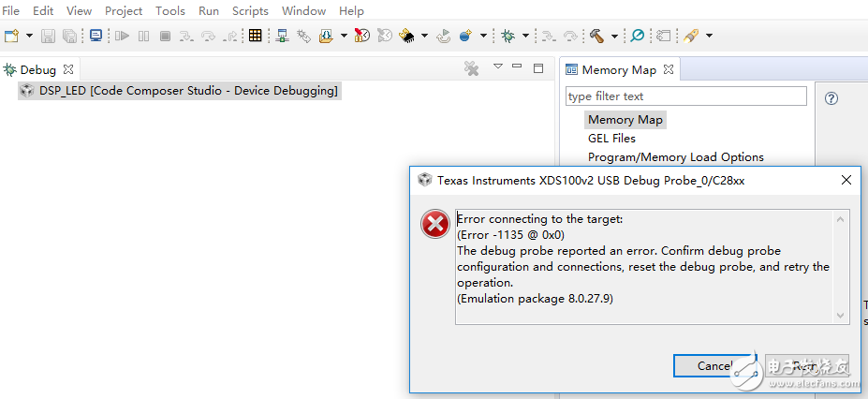Viewport: 868px width, 399px height.
Task: Close the XDS100v2 error dialog
Action: [x=846, y=180]
